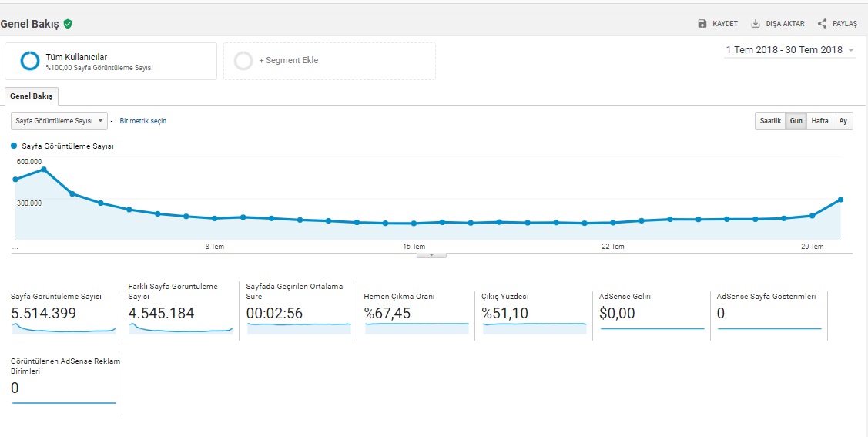This screenshot has width=868, height=437.
Task: Switch graph to Hafta view
Action: [819, 121]
